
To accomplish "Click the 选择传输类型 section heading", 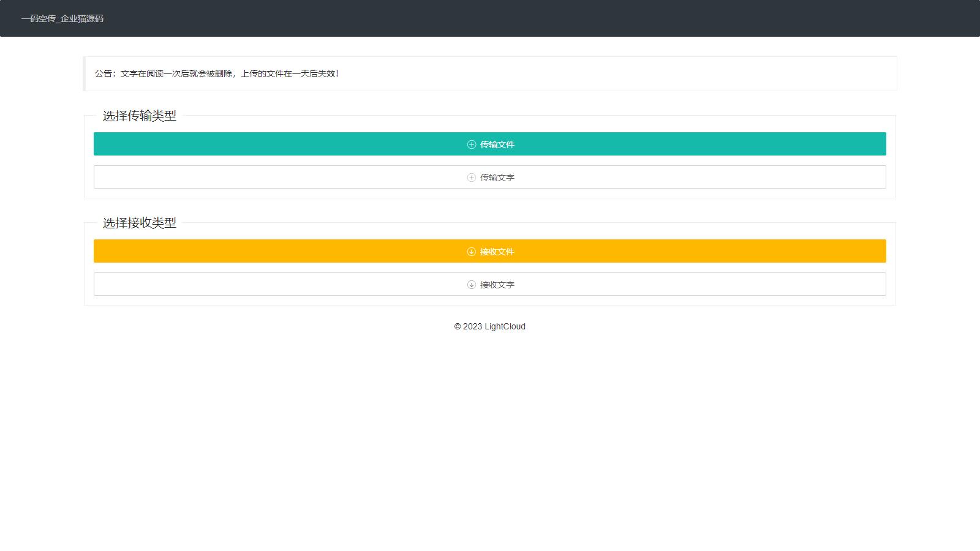I will [x=139, y=116].
